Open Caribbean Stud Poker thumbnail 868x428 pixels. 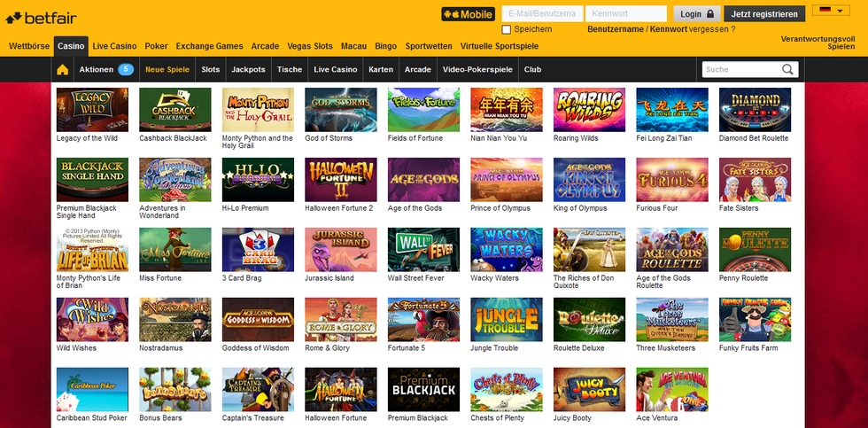point(92,390)
